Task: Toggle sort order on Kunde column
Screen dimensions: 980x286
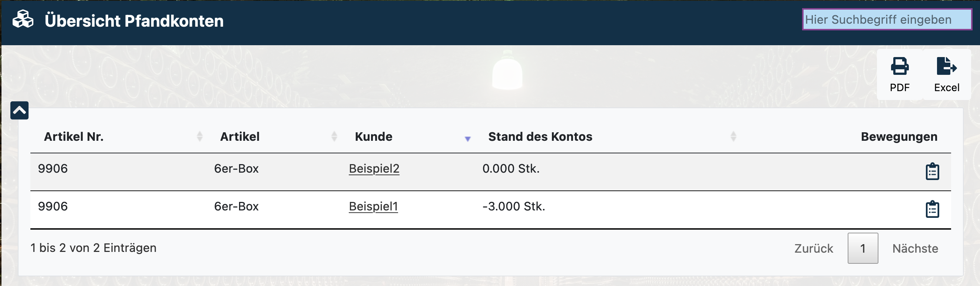Action: point(374,137)
